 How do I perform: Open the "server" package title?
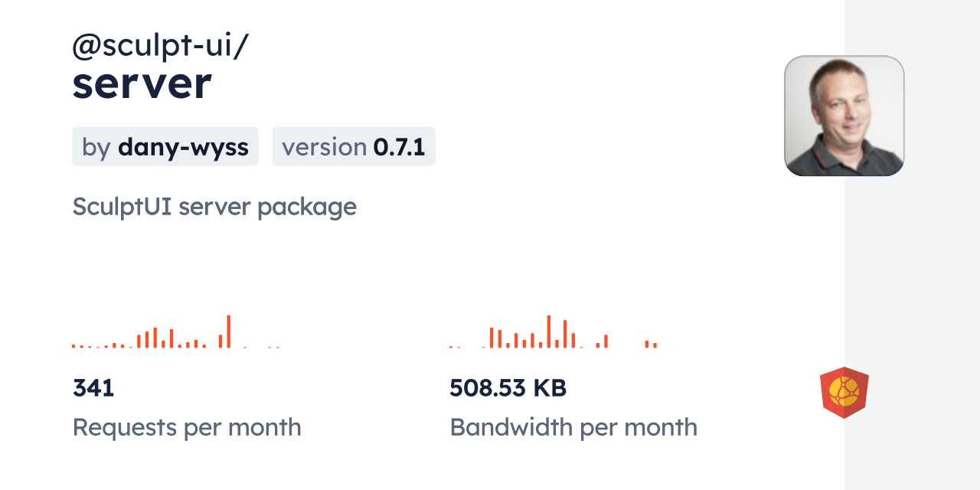point(142,84)
